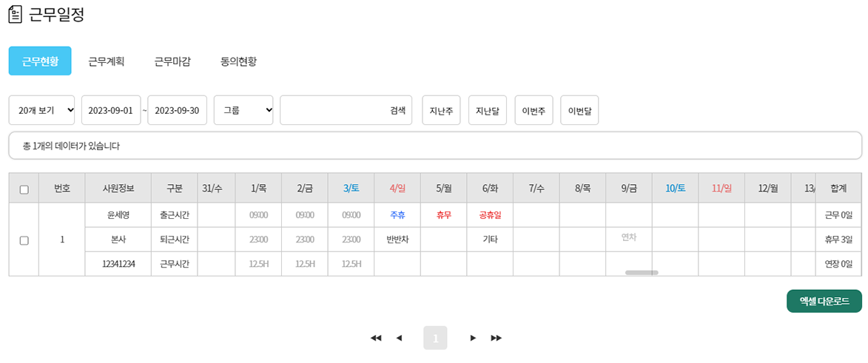Go to first page with double-left arrows
Viewport: 868px width, 363px height.
[376, 338]
